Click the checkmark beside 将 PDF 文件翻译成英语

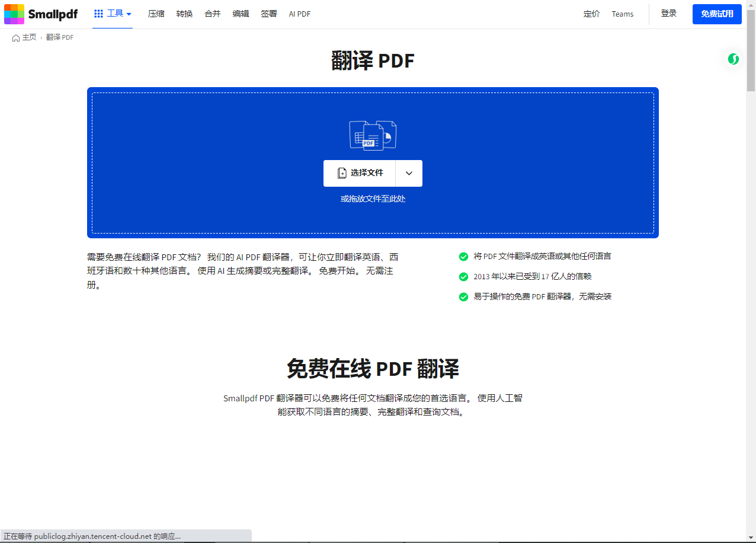point(463,256)
